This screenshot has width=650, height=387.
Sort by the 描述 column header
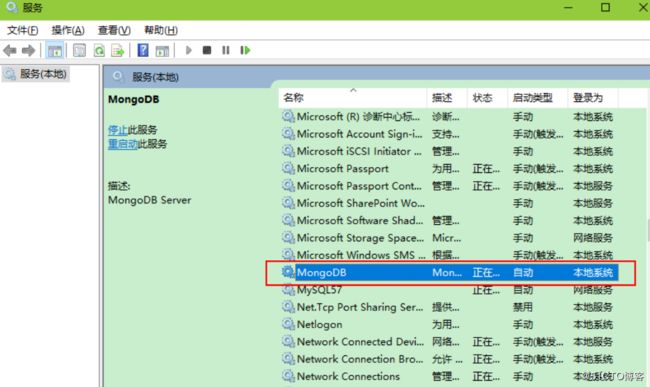coord(447,98)
